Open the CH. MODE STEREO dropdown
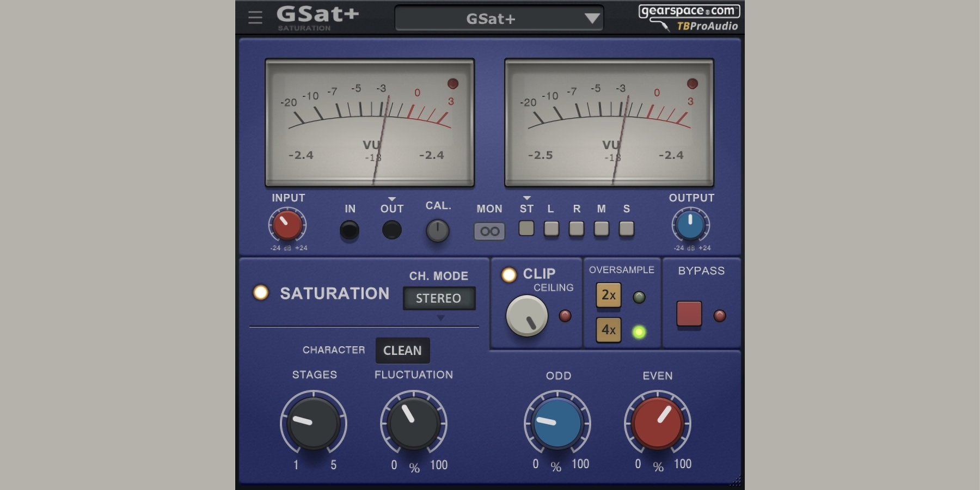 pyautogui.click(x=439, y=298)
